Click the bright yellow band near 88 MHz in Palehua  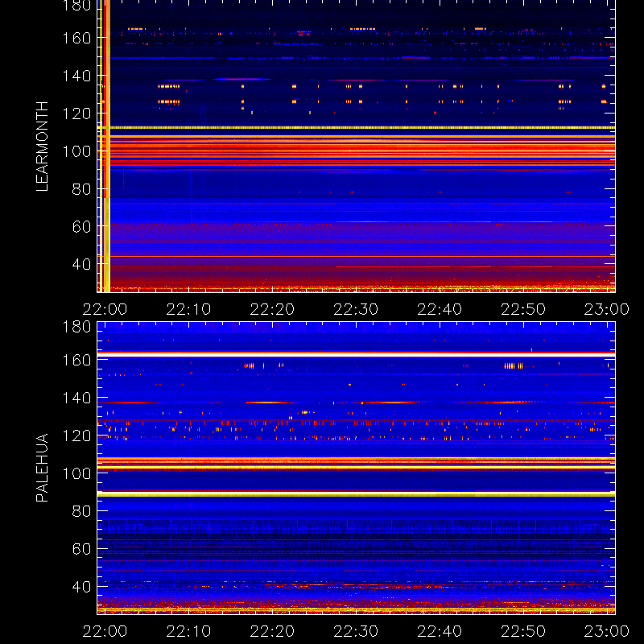pos(356,494)
